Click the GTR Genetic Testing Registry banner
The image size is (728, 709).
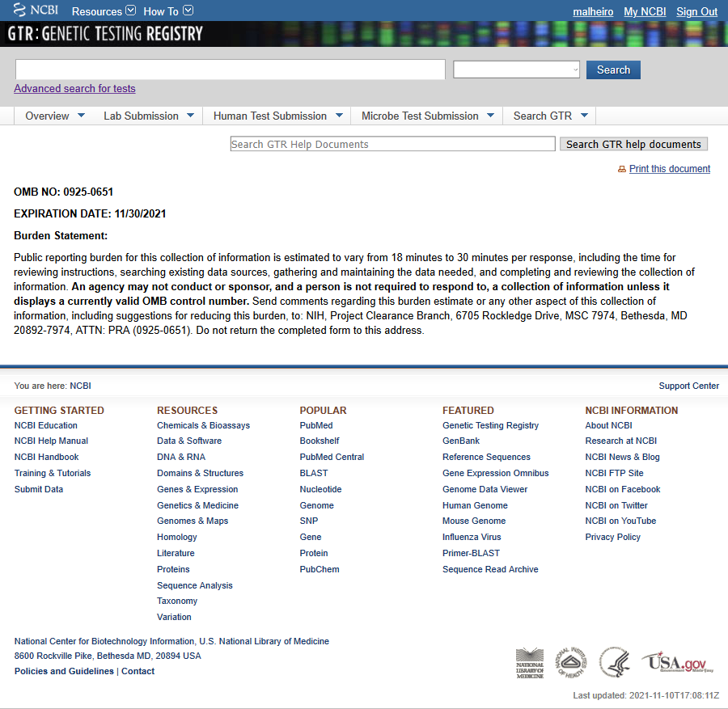(105, 34)
